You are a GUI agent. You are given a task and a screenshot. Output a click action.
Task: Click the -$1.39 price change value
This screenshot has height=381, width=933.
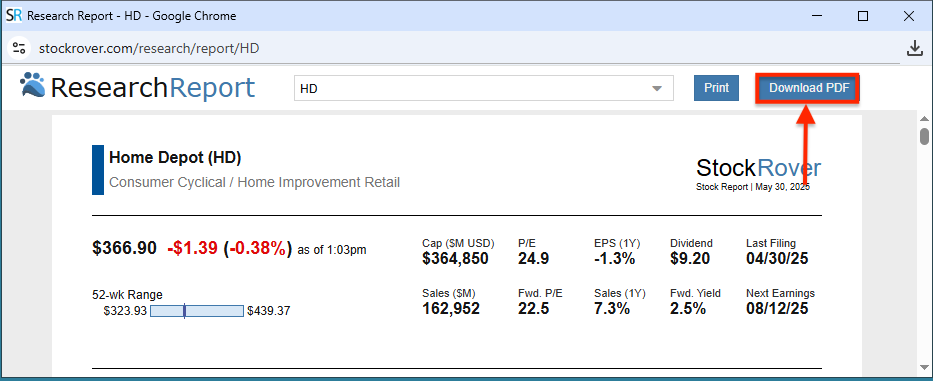coord(192,248)
